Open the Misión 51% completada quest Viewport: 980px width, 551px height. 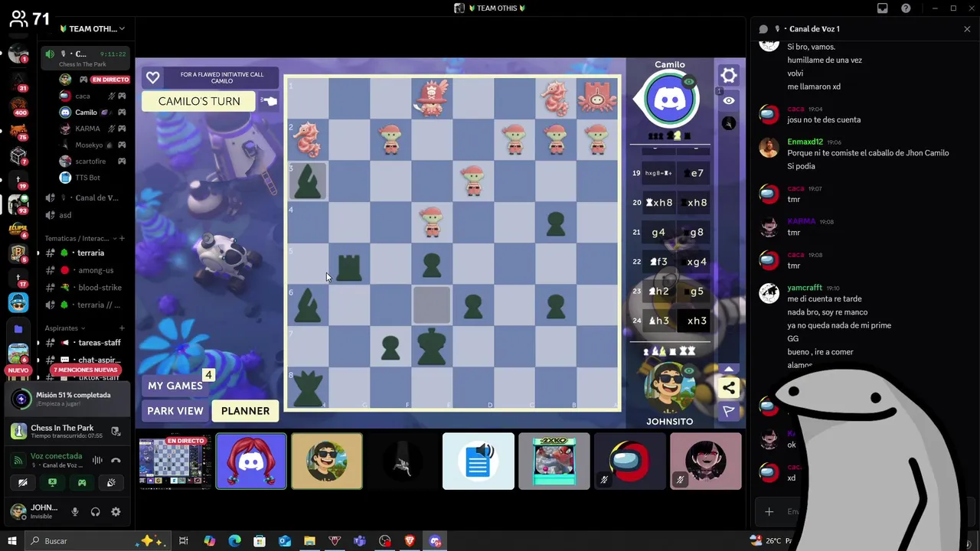(x=67, y=399)
